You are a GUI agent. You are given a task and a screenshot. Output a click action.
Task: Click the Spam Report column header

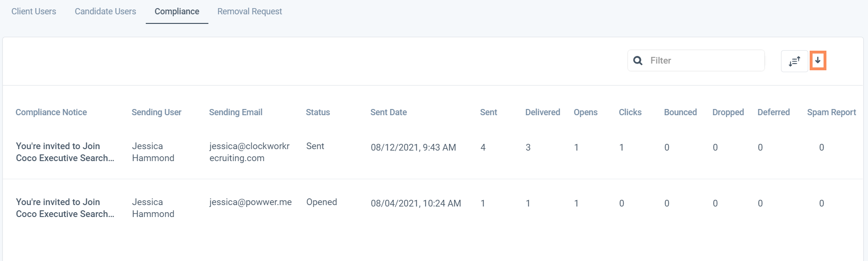[831, 112]
